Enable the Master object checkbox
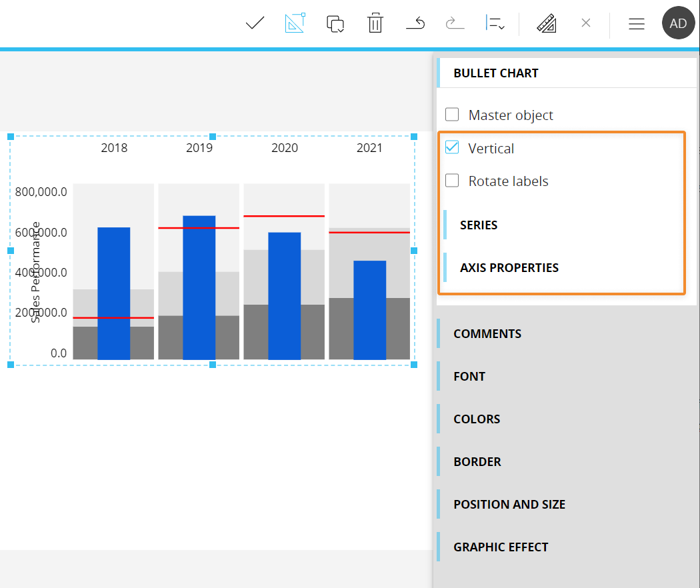700x588 pixels. point(452,115)
